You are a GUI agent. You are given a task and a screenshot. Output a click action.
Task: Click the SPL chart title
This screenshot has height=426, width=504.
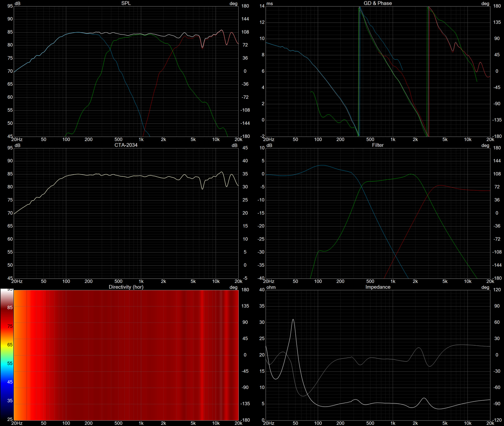pyautogui.click(x=126, y=3)
